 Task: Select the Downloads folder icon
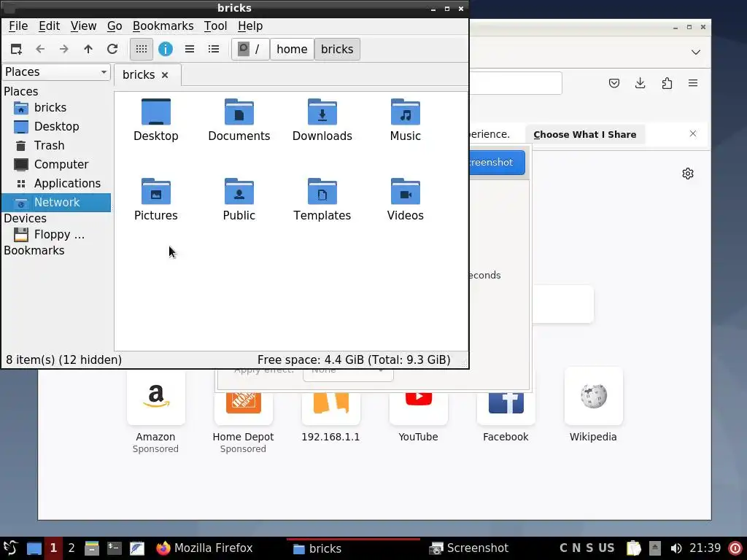[x=322, y=112]
